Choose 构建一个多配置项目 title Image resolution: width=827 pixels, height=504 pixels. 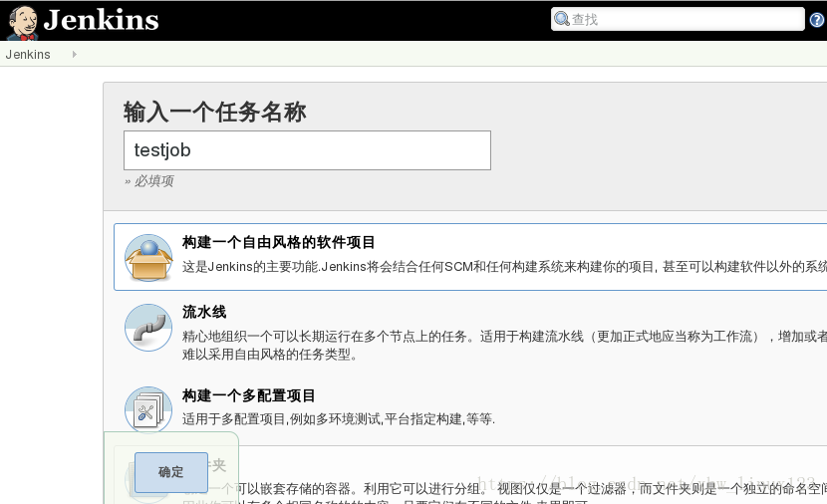pos(248,395)
